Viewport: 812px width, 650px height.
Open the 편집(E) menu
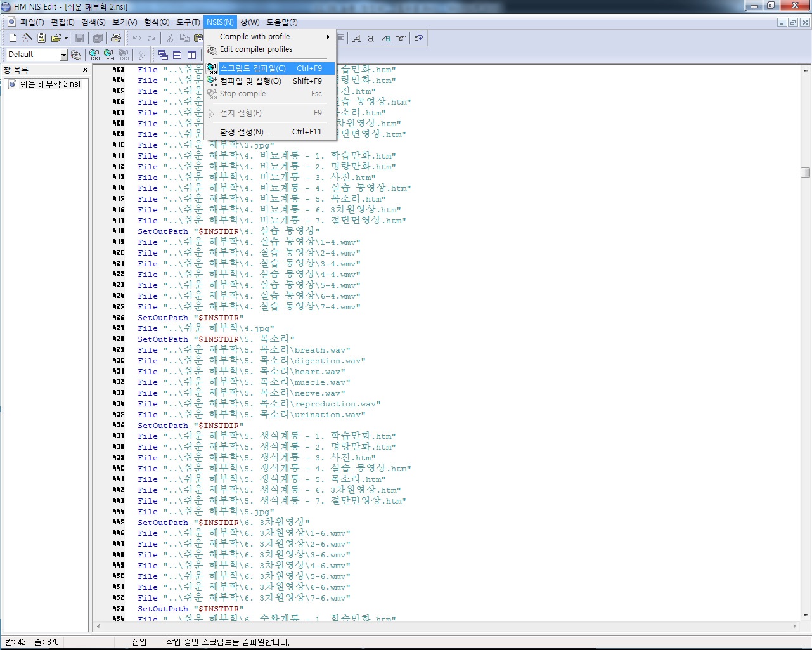(x=63, y=22)
